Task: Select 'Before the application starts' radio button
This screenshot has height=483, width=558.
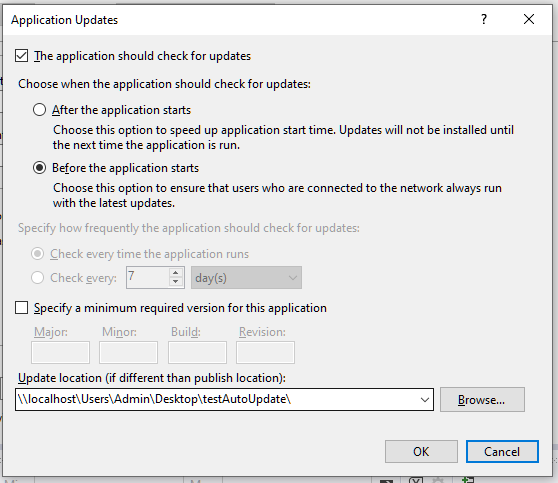Action: coord(39,168)
